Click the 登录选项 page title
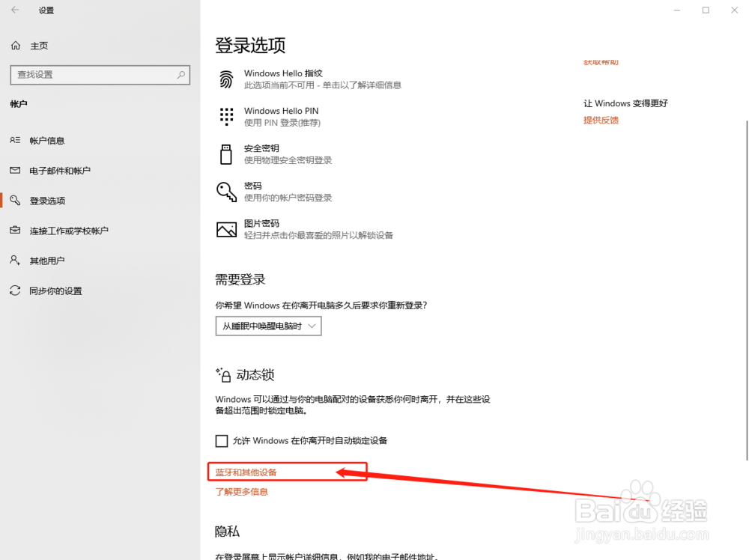This screenshot has width=749, height=560. (250, 46)
